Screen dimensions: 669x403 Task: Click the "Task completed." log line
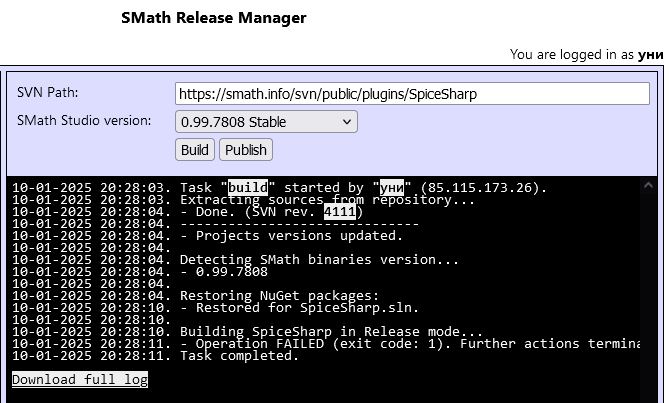click(x=239, y=356)
